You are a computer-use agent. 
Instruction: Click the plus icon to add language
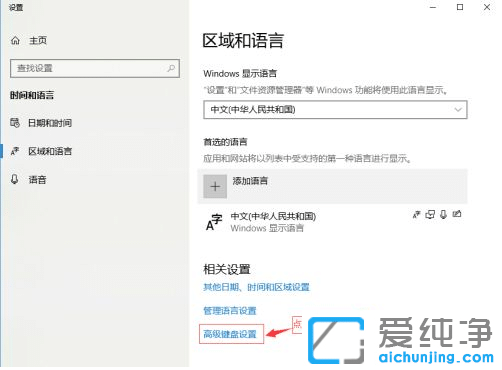click(x=215, y=186)
